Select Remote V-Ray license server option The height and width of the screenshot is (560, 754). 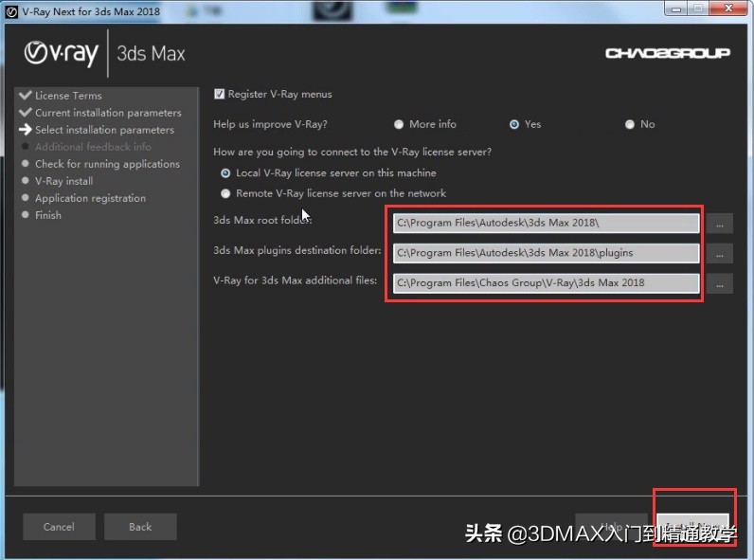tap(225, 194)
